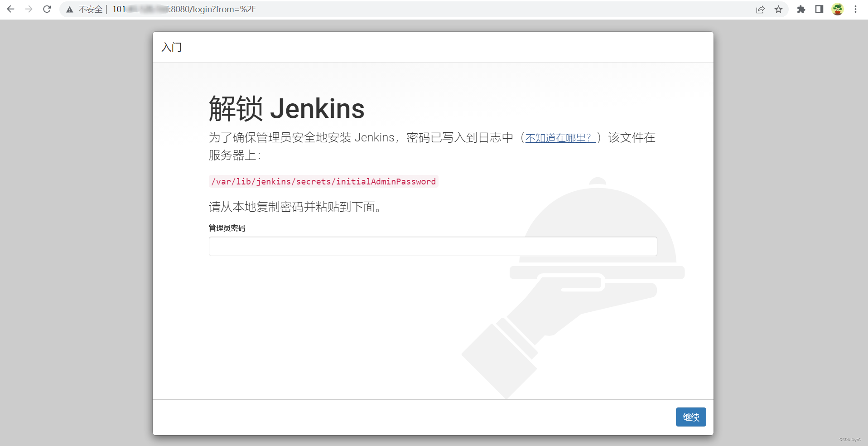The height and width of the screenshot is (446, 868).
Task: Click the not secure warning icon
Action: (70, 10)
